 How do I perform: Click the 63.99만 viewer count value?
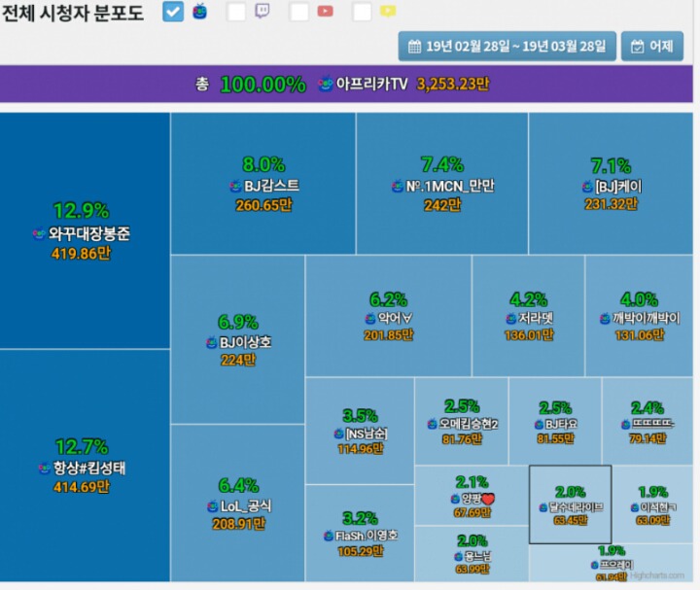(472, 569)
